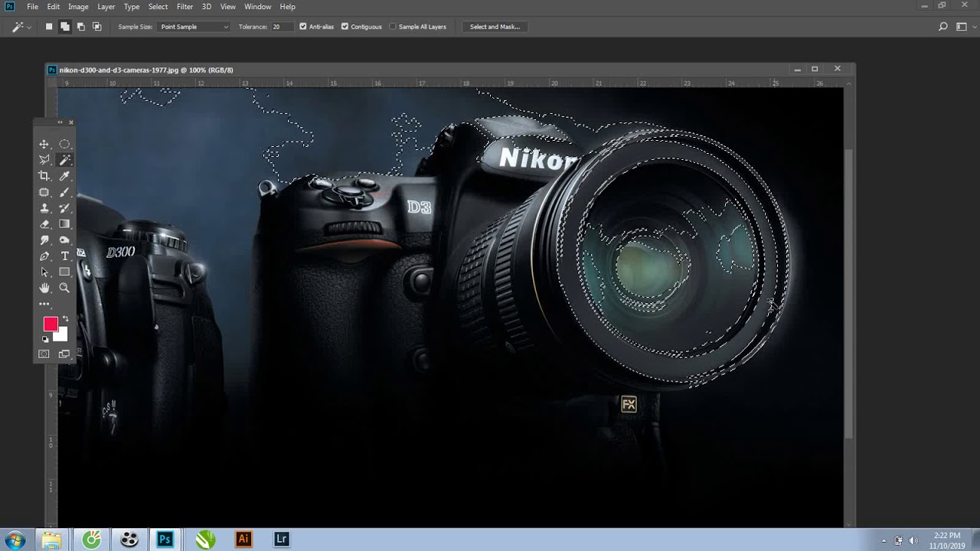980x551 pixels.
Task: Select the Crop tool
Action: 44,176
